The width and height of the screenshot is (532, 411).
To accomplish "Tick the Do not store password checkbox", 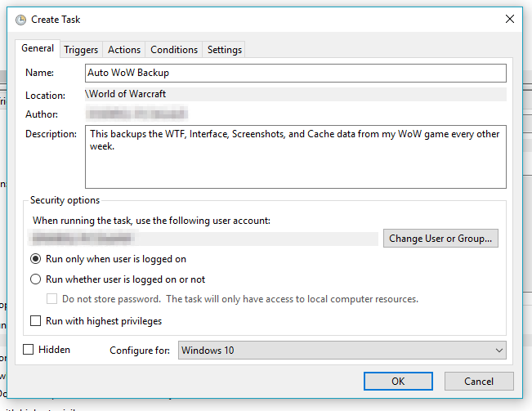I will (52, 299).
